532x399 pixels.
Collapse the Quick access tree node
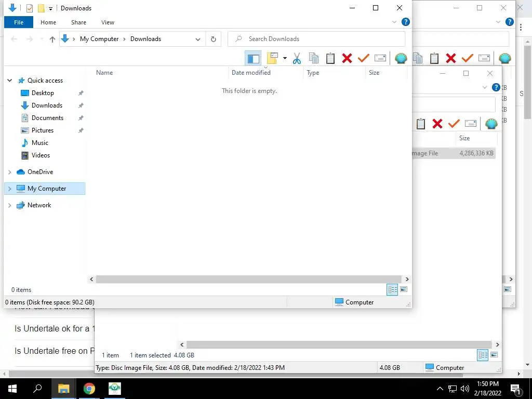[9, 81]
